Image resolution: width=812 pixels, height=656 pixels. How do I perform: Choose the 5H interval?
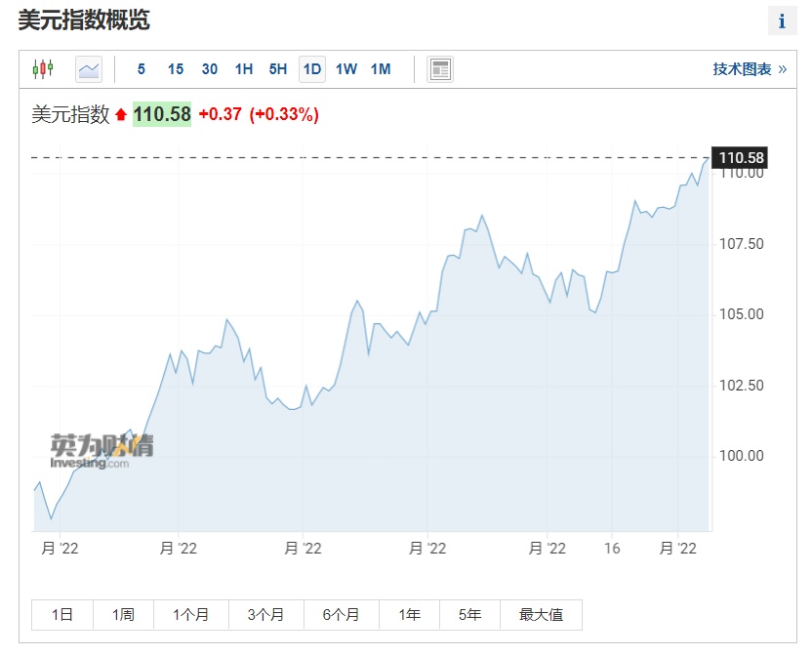pyautogui.click(x=278, y=69)
